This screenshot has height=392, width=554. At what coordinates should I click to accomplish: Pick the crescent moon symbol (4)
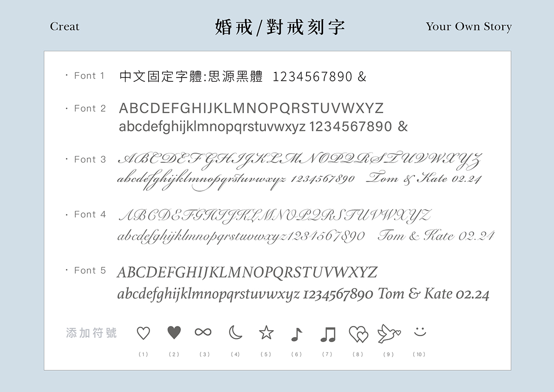pos(235,332)
